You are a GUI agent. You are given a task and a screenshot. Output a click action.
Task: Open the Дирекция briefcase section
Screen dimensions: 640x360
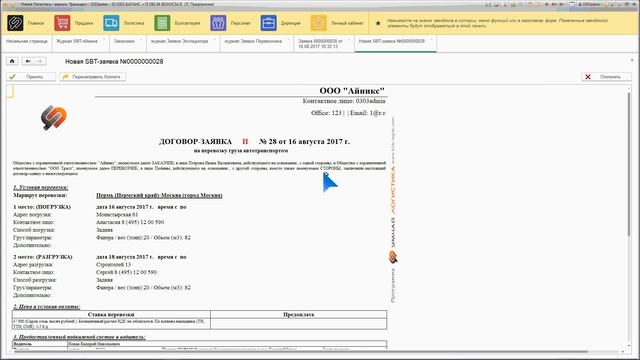268,23
